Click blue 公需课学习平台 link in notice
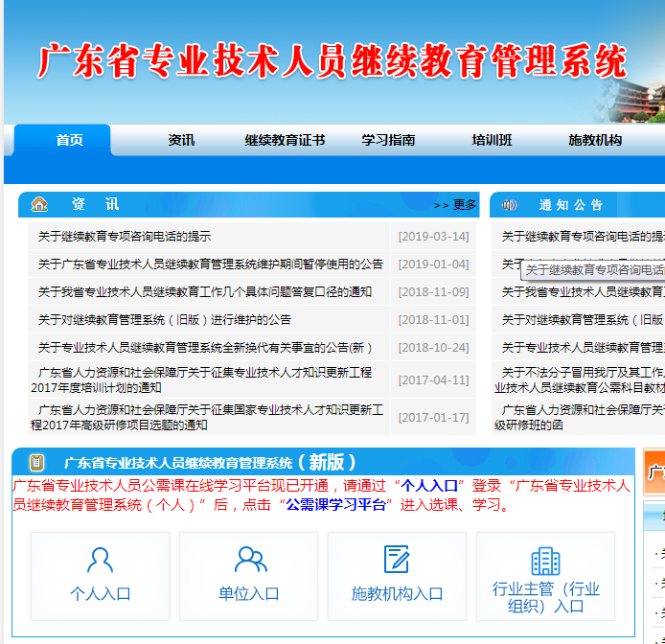665x644 pixels. pyautogui.click(x=335, y=505)
